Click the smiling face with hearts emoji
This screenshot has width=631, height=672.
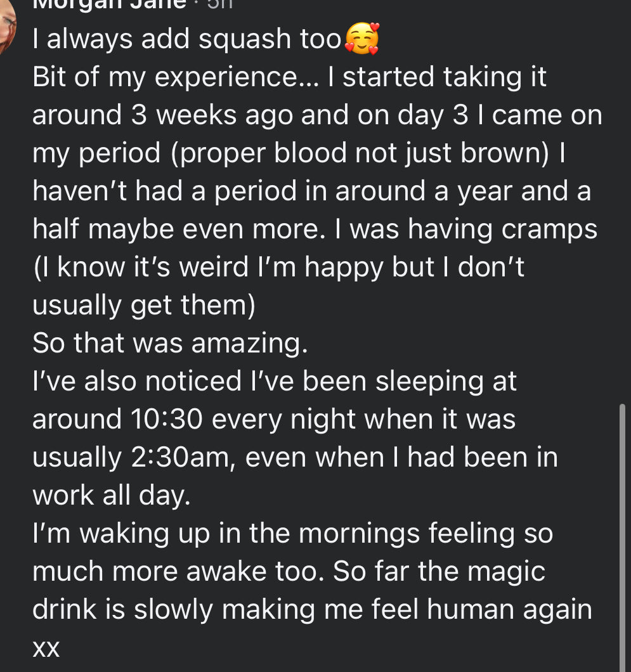coord(362,39)
